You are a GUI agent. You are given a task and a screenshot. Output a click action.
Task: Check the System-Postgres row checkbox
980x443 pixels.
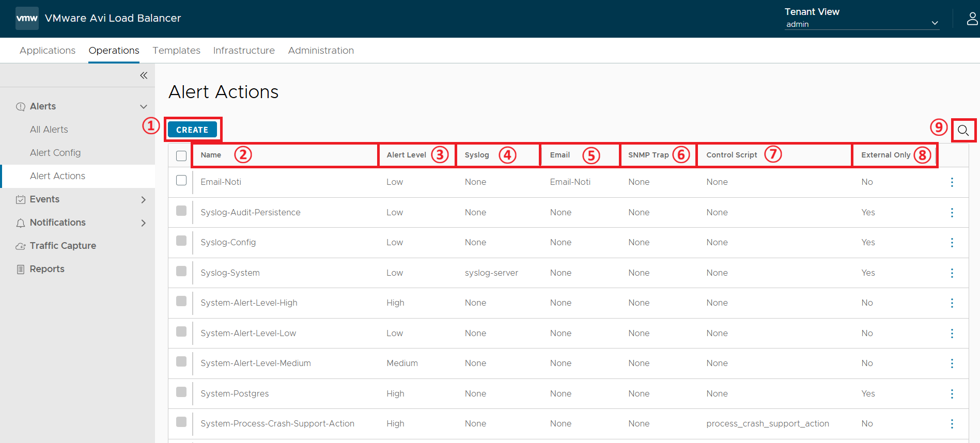tap(181, 392)
